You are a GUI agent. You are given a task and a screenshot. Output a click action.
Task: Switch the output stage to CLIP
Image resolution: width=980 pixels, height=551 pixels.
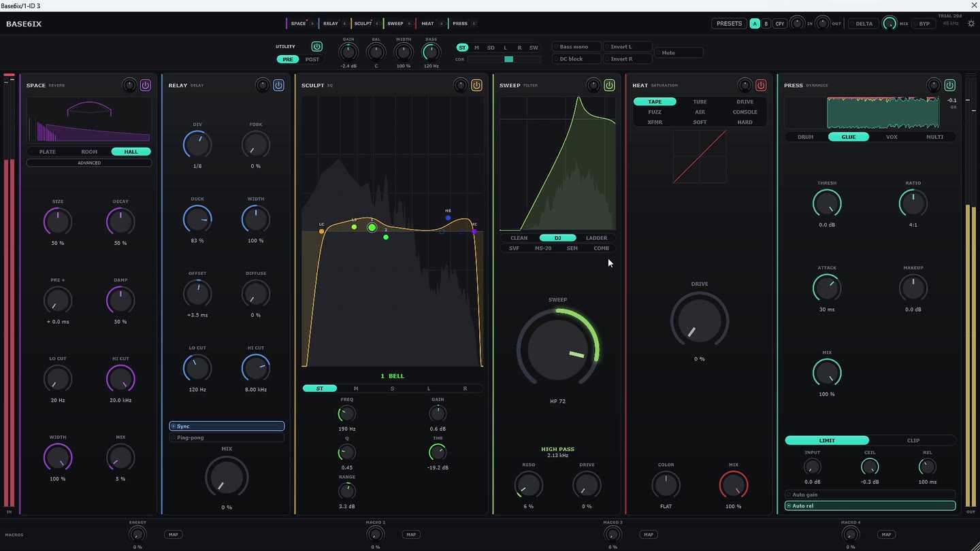tap(913, 440)
